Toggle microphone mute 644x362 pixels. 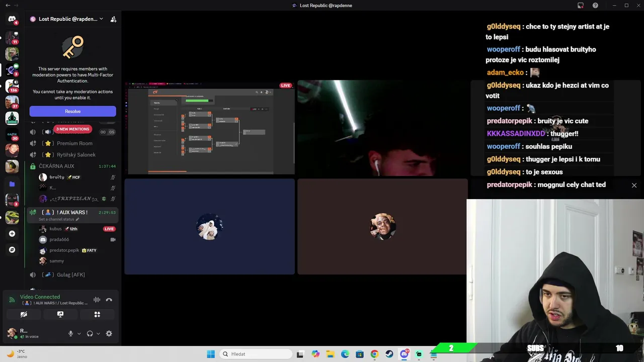pyautogui.click(x=70, y=333)
